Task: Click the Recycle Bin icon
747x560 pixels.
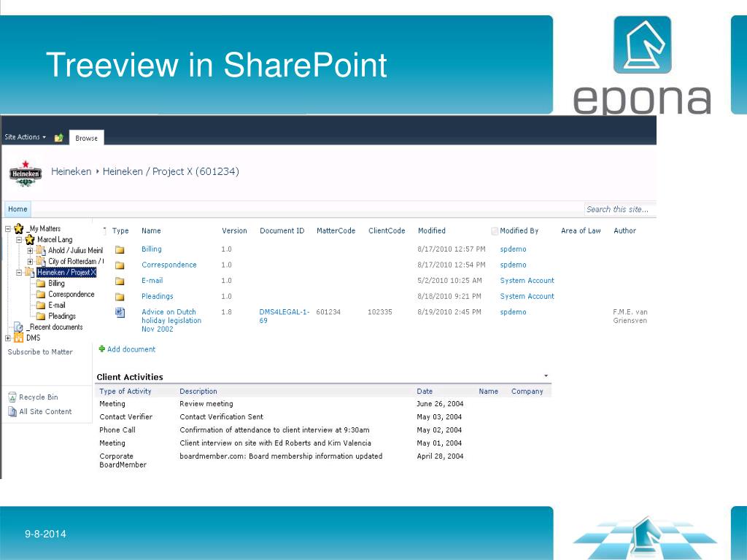Action: [x=12, y=397]
